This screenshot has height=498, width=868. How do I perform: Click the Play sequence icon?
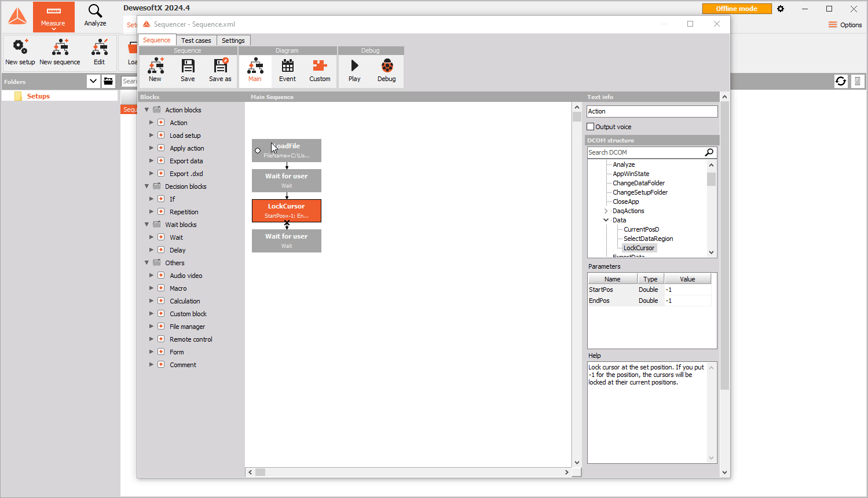pos(354,66)
